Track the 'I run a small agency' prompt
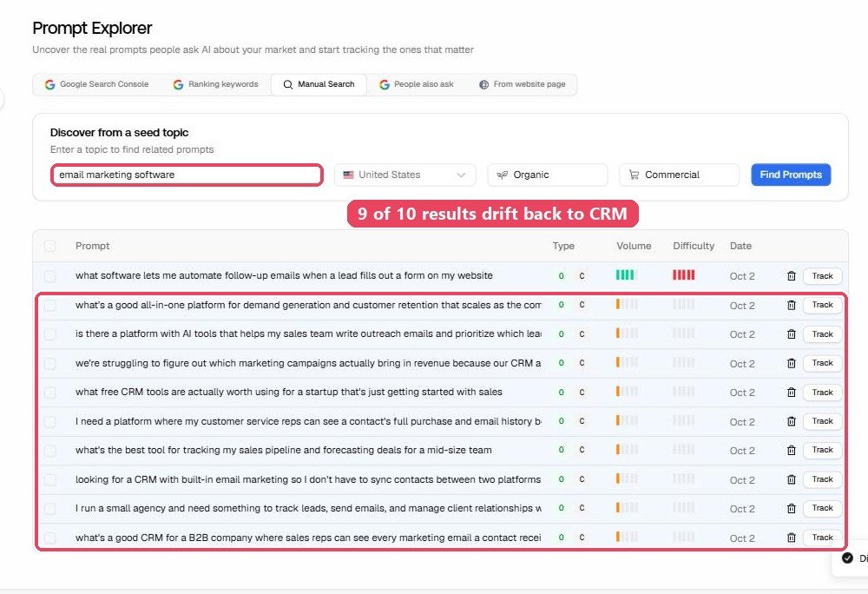The image size is (868, 594). 822,508
